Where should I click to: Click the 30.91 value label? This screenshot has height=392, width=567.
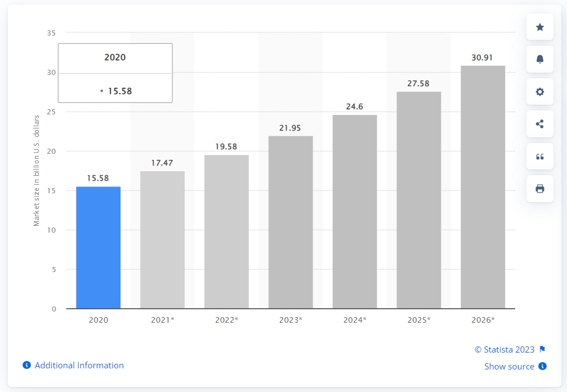pyautogui.click(x=482, y=57)
